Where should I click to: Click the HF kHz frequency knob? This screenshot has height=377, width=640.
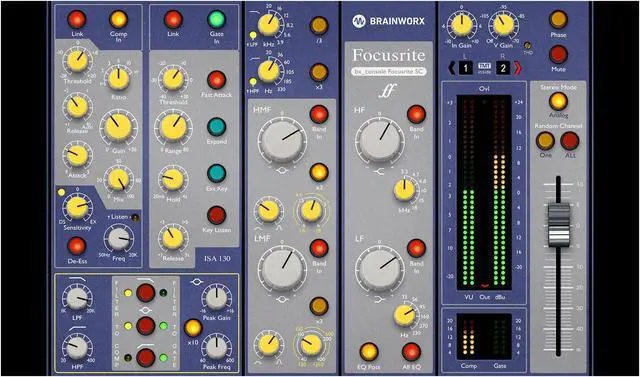tap(404, 191)
